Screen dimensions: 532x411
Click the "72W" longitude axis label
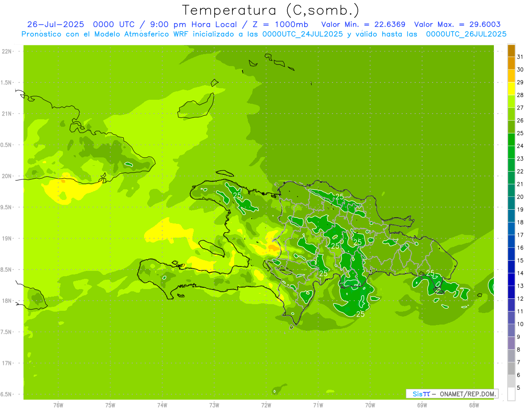point(266,405)
